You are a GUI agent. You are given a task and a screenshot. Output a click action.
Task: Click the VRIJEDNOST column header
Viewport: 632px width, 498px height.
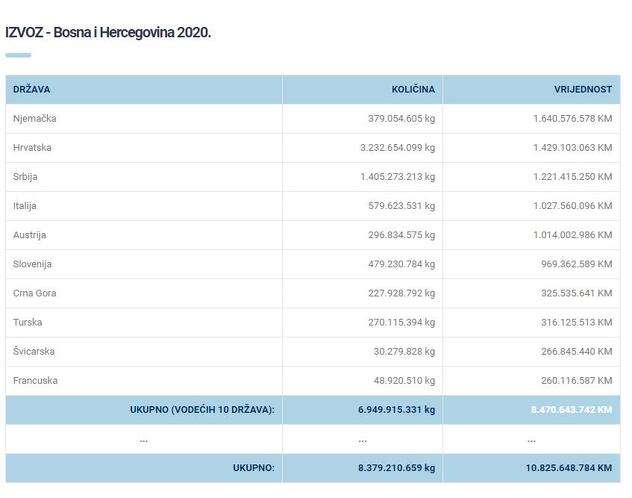coord(582,90)
